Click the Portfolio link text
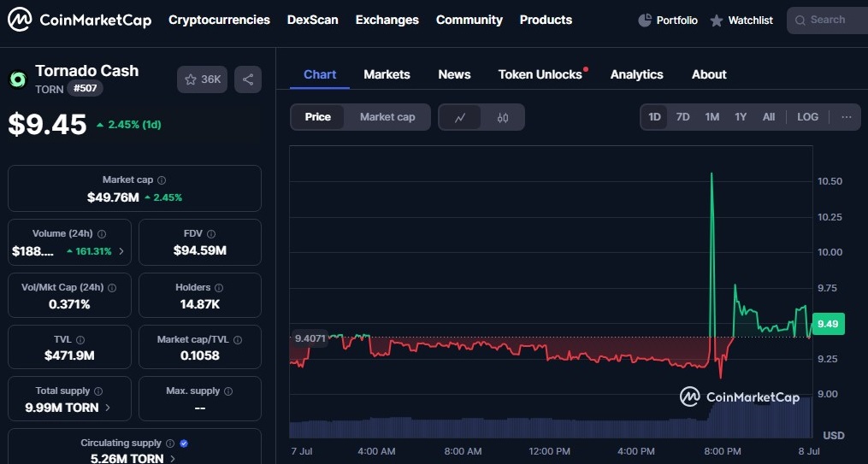 [x=677, y=21]
